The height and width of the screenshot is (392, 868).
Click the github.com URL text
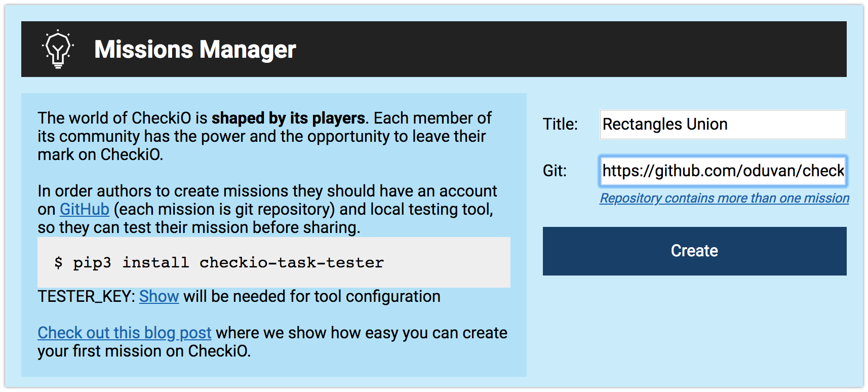(x=723, y=171)
